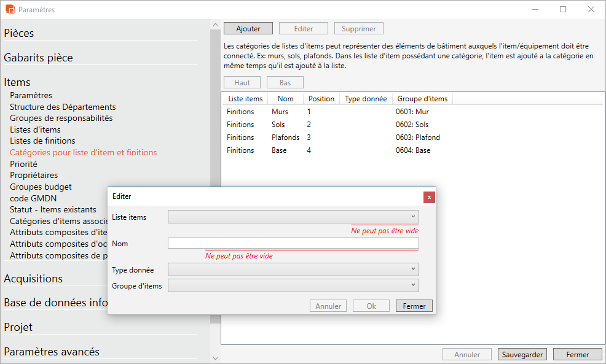Click Sauvegarder at the bottom
The image size is (606, 364).
[522, 354]
